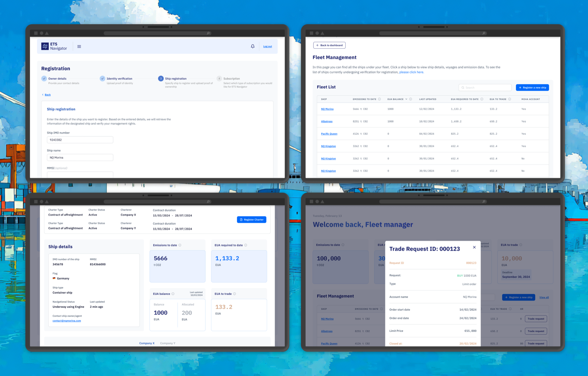
Task: Click the Germany flag icon in Ship details
Action: click(54, 278)
